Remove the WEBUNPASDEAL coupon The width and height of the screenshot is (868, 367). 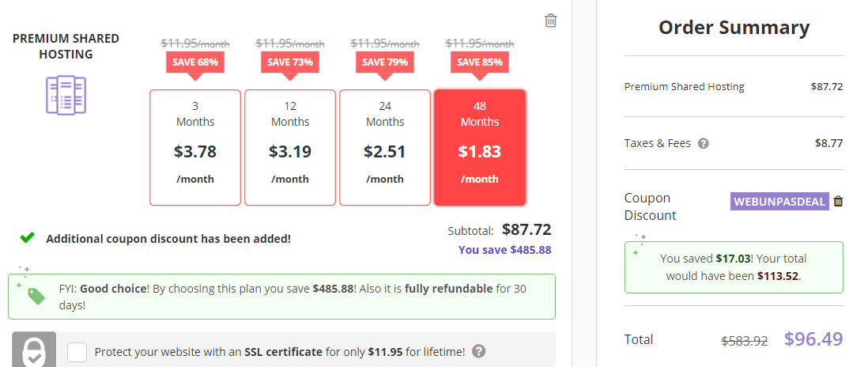pos(839,202)
